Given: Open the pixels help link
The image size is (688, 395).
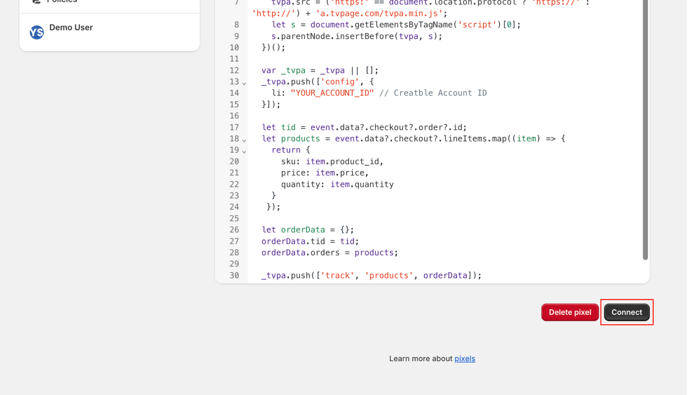Looking at the screenshot, I should pyautogui.click(x=465, y=359).
